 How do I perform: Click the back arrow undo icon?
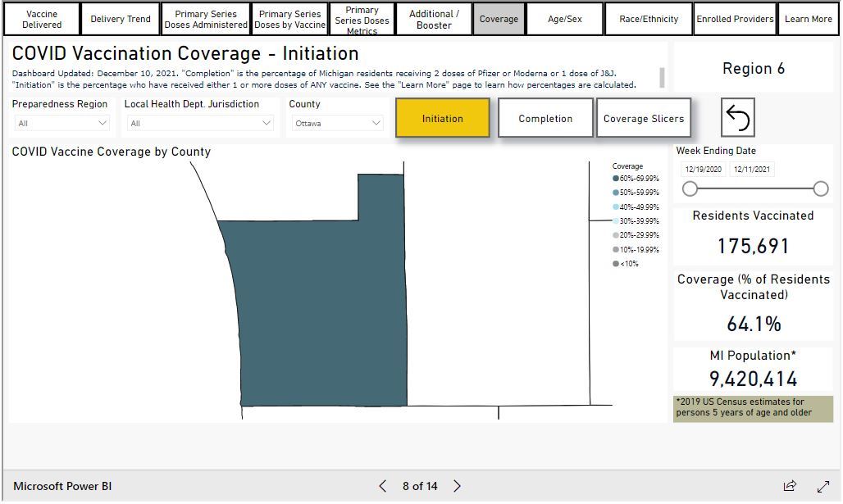[x=737, y=118]
